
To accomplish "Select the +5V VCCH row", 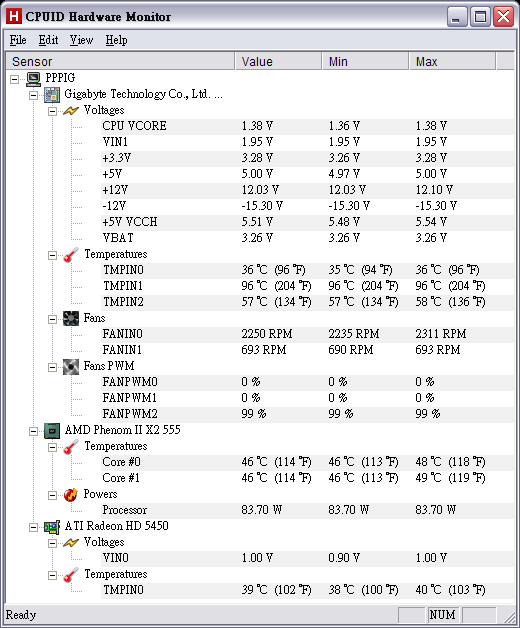I will point(307,222).
